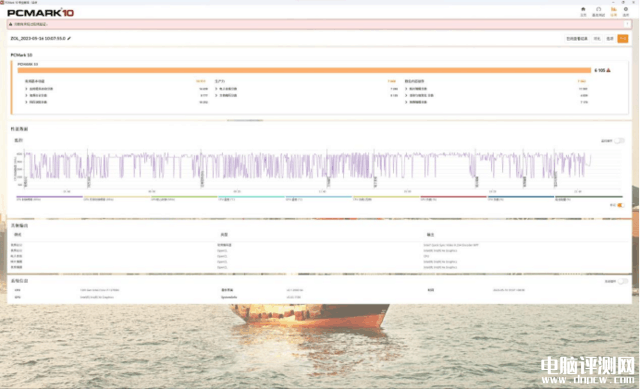Turn off the orange markers switch below the chart
Image resolution: width=640 pixels, height=389 pixels.
pyautogui.click(x=620, y=205)
